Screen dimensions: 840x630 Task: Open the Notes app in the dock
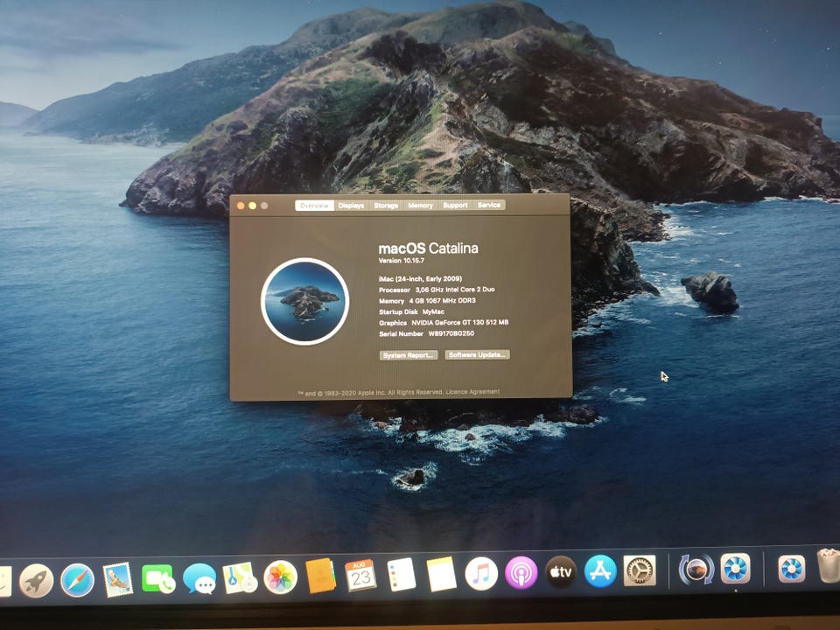pyautogui.click(x=441, y=574)
